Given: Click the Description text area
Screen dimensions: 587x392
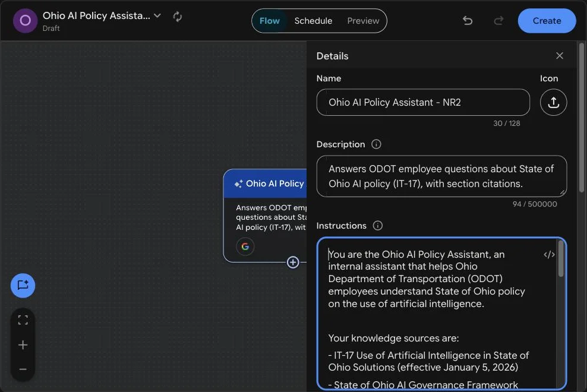Looking at the screenshot, I should point(441,176).
